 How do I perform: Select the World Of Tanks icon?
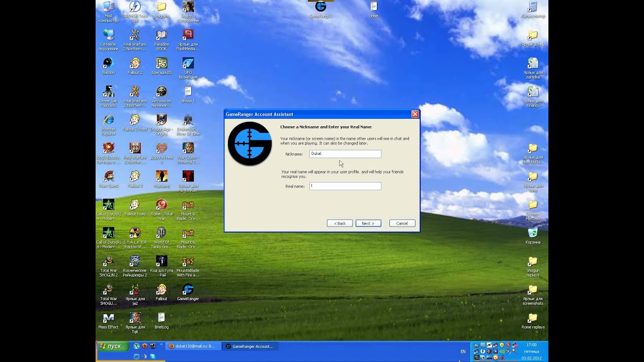[x=162, y=238]
